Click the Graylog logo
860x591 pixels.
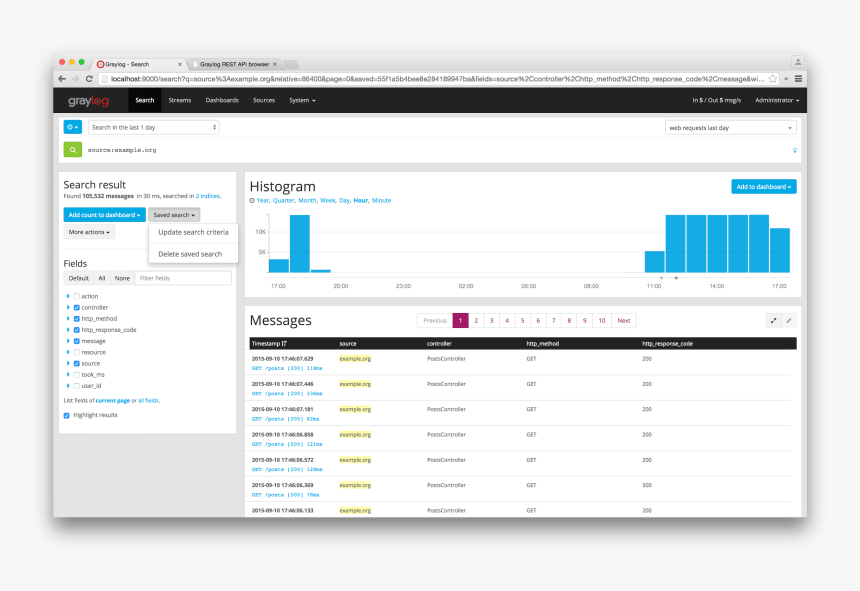pos(88,100)
